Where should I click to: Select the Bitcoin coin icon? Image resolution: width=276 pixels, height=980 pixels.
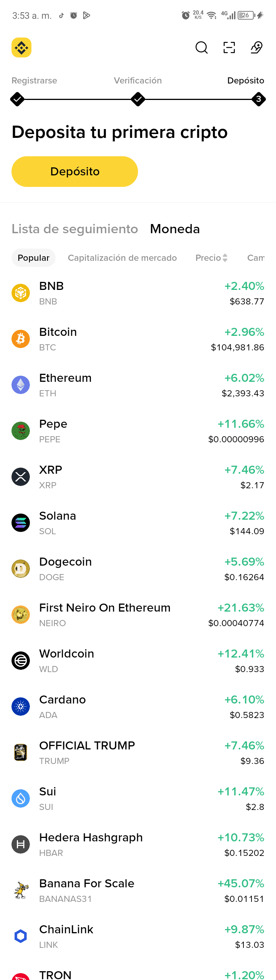point(21,339)
